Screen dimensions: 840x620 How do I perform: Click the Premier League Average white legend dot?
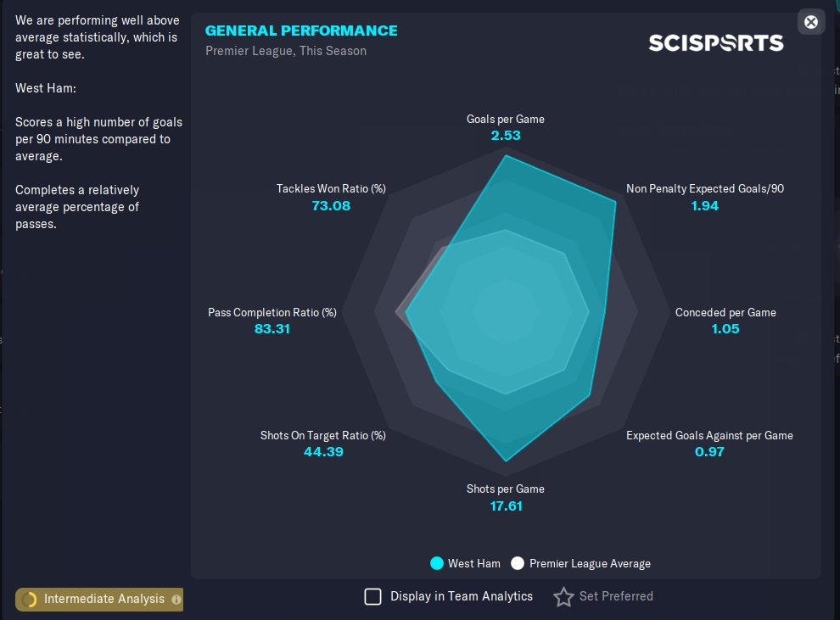(518, 563)
